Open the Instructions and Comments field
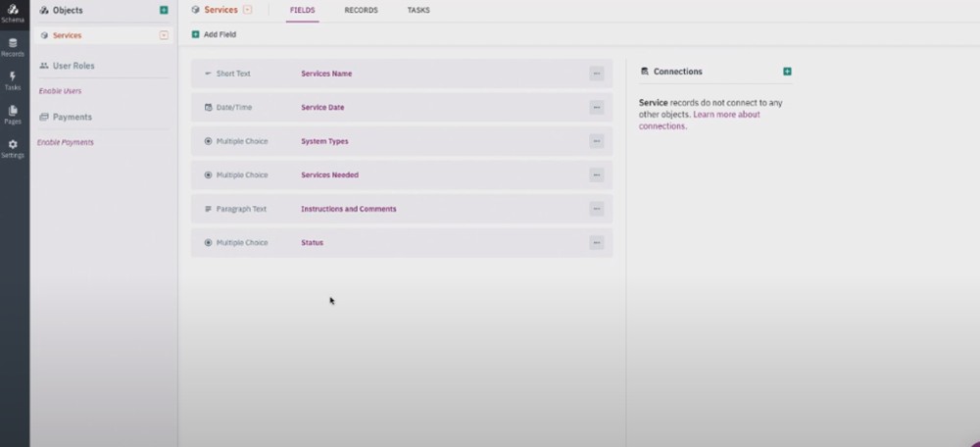The height and width of the screenshot is (447, 980). point(349,209)
